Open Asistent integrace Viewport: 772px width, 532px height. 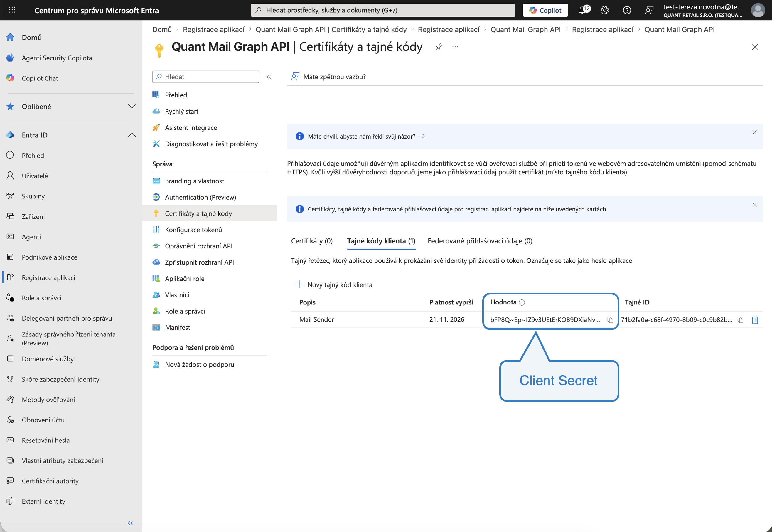[x=191, y=128]
